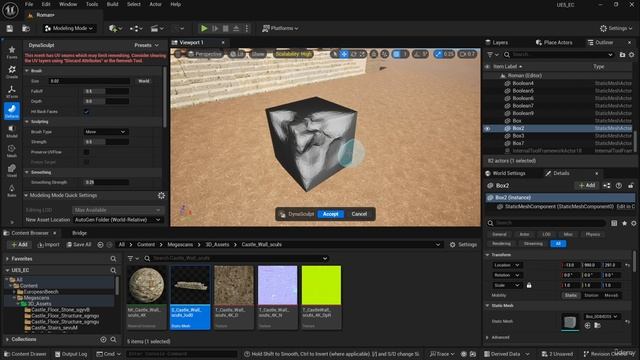Click the viewport select mode arrow icon

point(335,54)
